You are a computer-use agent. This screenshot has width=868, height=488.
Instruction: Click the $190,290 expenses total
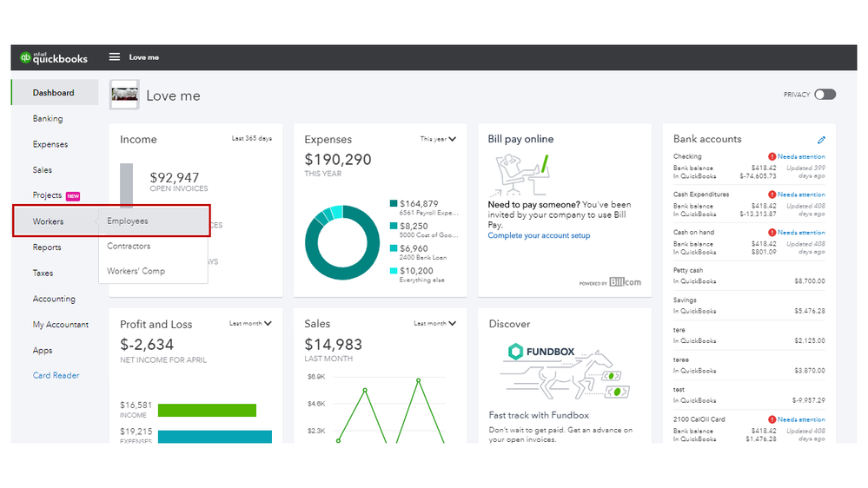point(338,160)
